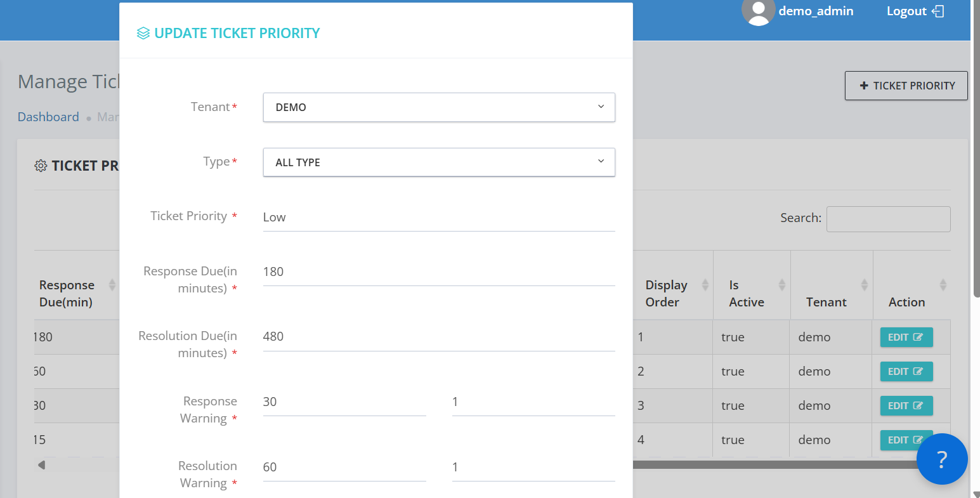
Task: Open the blue help question mark bubble
Action: click(942, 459)
